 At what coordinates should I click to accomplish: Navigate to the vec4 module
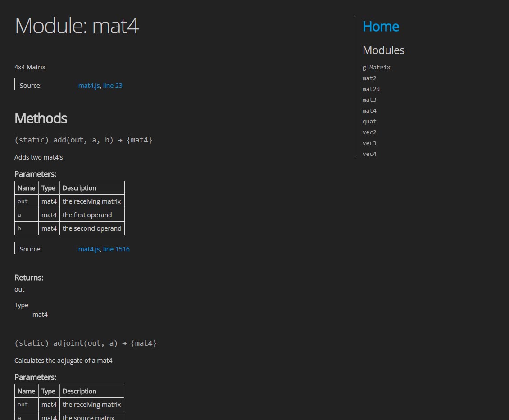[369, 154]
